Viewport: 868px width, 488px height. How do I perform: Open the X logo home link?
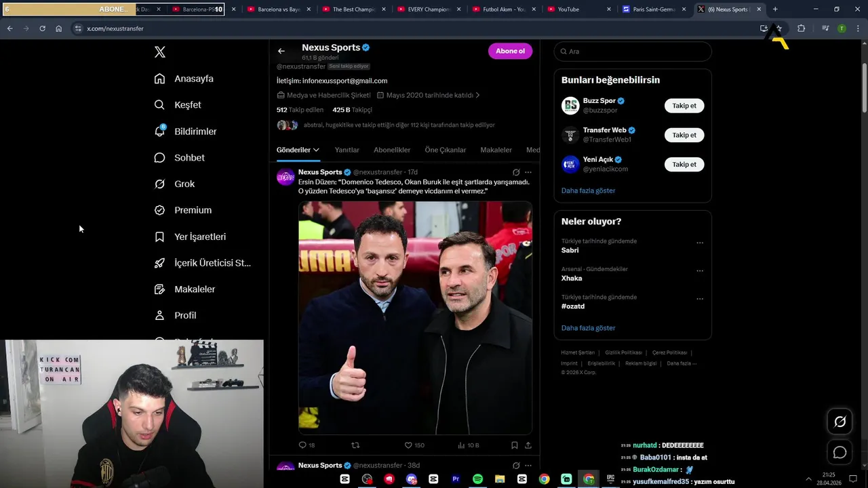pos(160,52)
